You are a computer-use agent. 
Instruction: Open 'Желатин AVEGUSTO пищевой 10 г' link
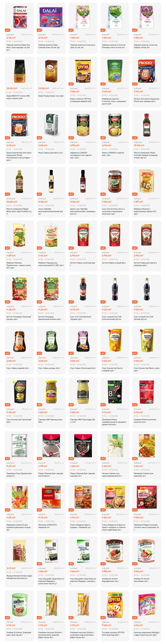click(48, 526)
